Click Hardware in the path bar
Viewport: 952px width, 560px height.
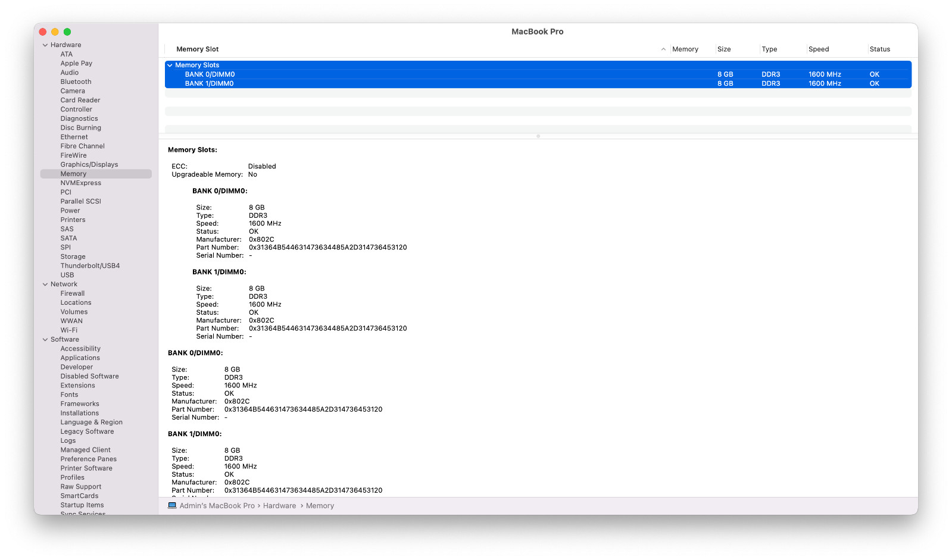[280, 506]
